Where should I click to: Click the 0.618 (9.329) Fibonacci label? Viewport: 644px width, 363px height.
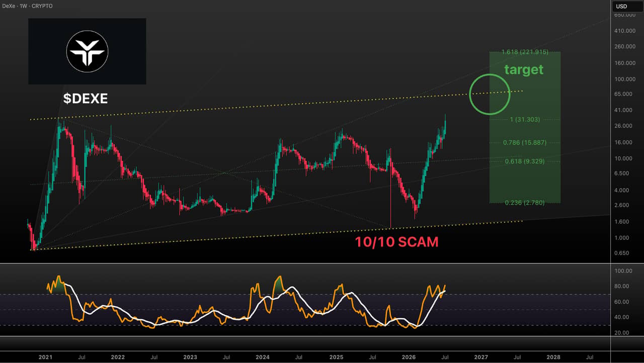(x=524, y=161)
